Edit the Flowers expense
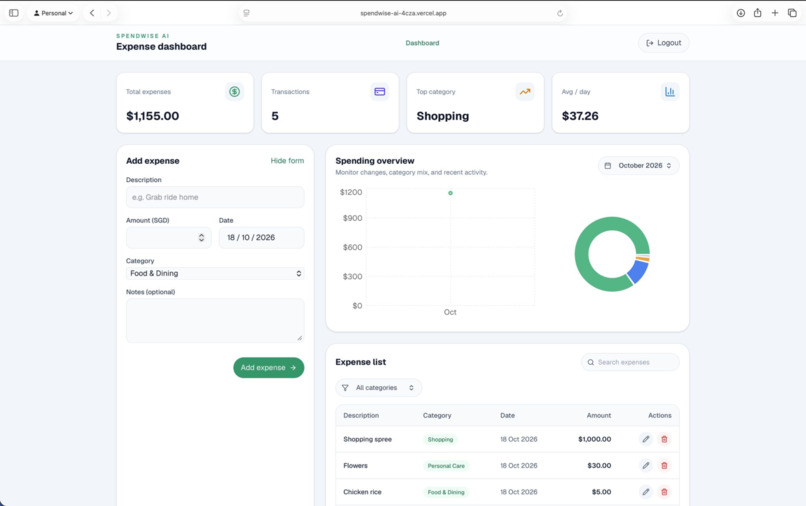 (x=646, y=465)
